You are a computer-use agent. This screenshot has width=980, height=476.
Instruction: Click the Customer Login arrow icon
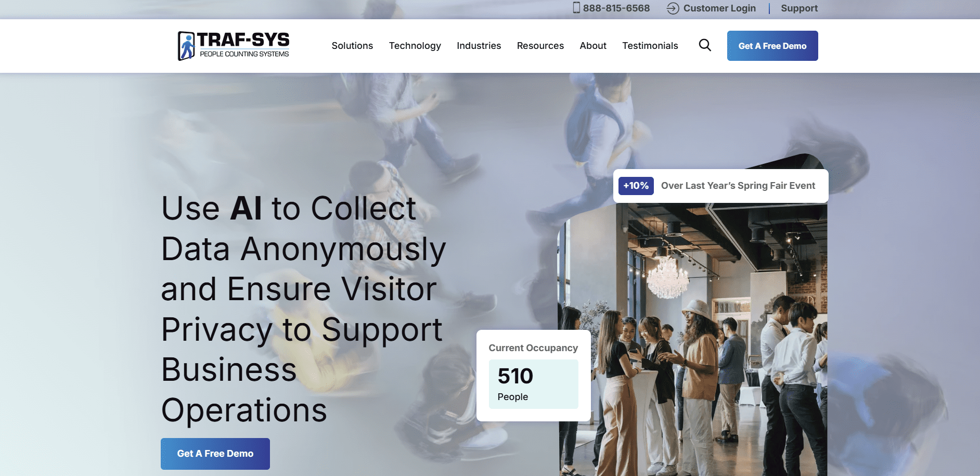(673, 8)
